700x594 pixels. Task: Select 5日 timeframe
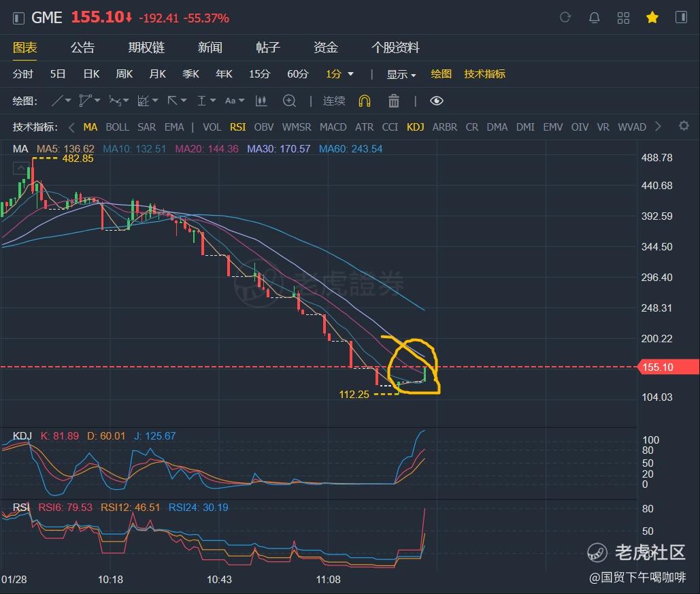(x=58, y=73)
